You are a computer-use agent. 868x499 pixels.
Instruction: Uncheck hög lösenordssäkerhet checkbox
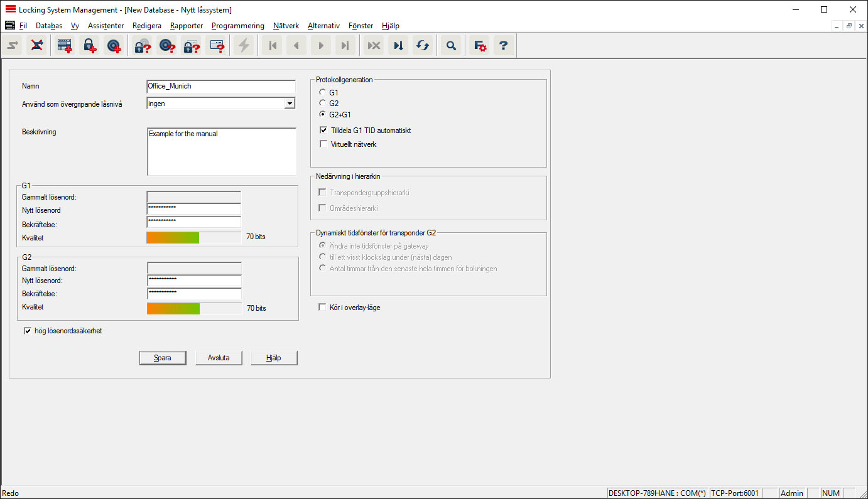pyautogui.click(x=28, y=331)
